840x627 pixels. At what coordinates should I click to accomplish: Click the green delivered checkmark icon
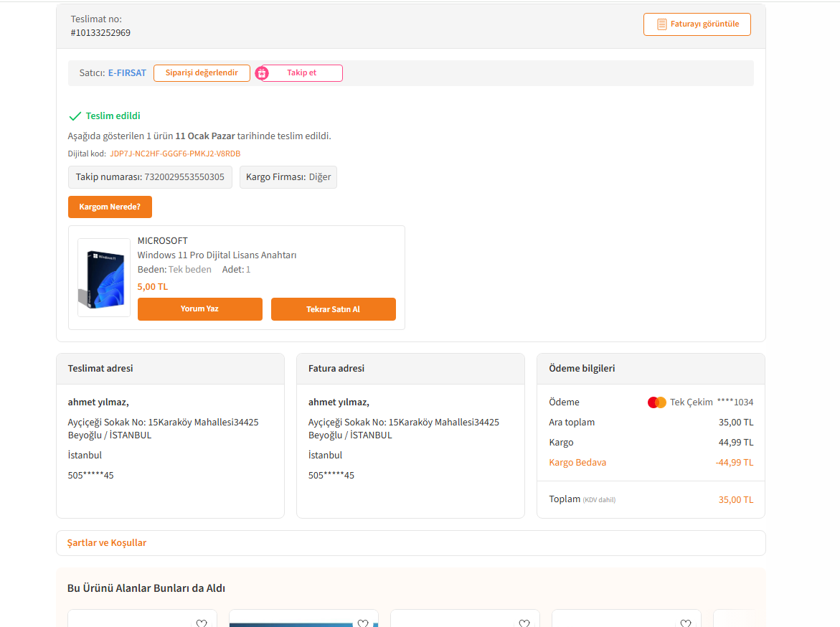75,115
